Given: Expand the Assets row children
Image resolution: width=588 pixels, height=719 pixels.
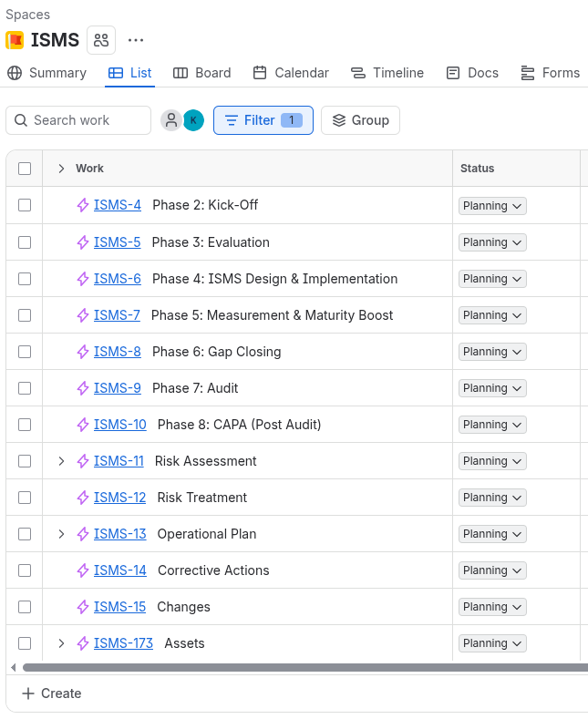Looking at the screenshot, I should 61,643.
